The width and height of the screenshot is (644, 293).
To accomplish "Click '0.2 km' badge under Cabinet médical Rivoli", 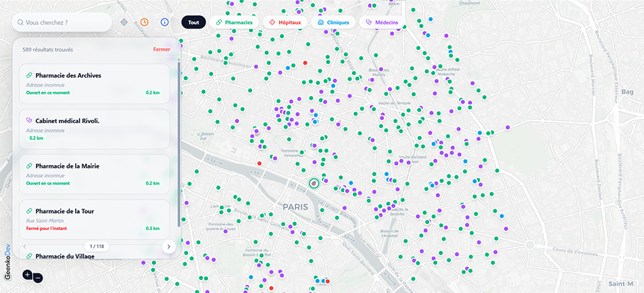I will pyautogui.click(x=36, y=138).
